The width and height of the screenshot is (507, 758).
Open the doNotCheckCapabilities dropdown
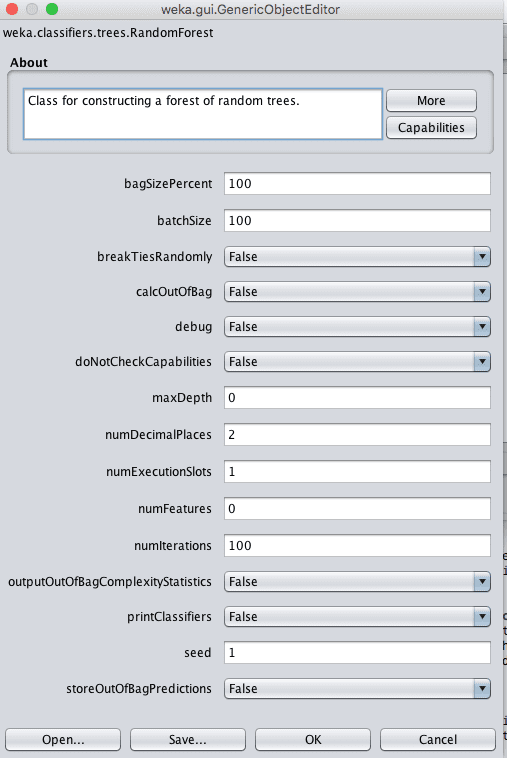[x=357, y=362]
